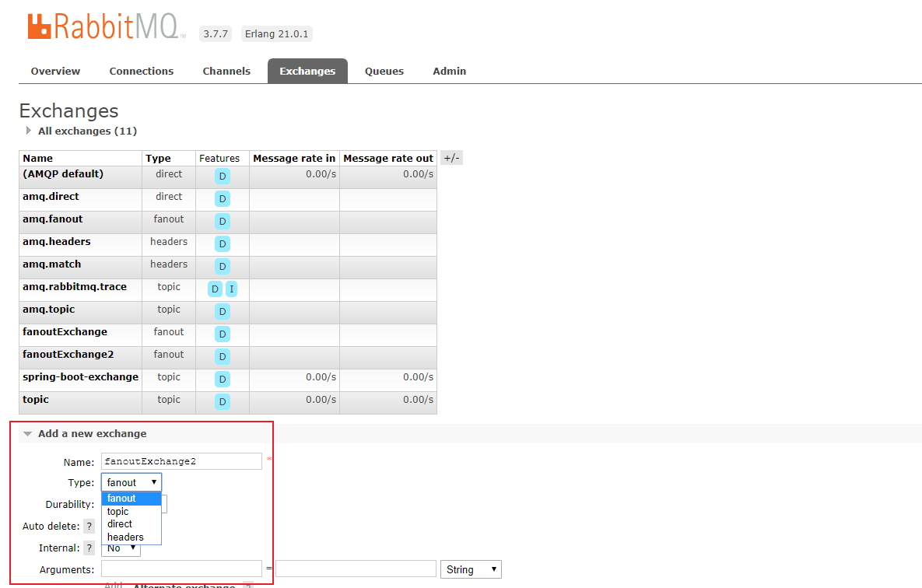The image size is (922, 588).
Task: Open the Type dropdown showing fanout
Action: tap(131, 482)
